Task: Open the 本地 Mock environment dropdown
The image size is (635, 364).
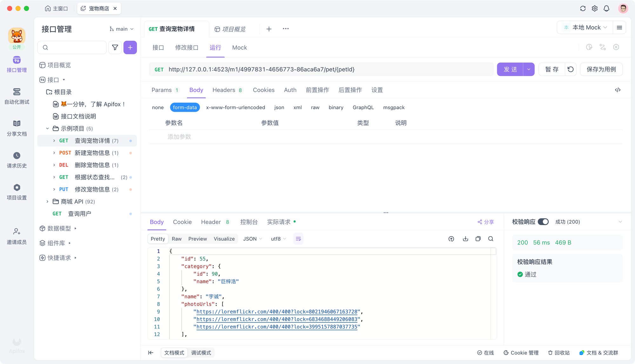Action: pyautogui.click(x=585, y=27)
